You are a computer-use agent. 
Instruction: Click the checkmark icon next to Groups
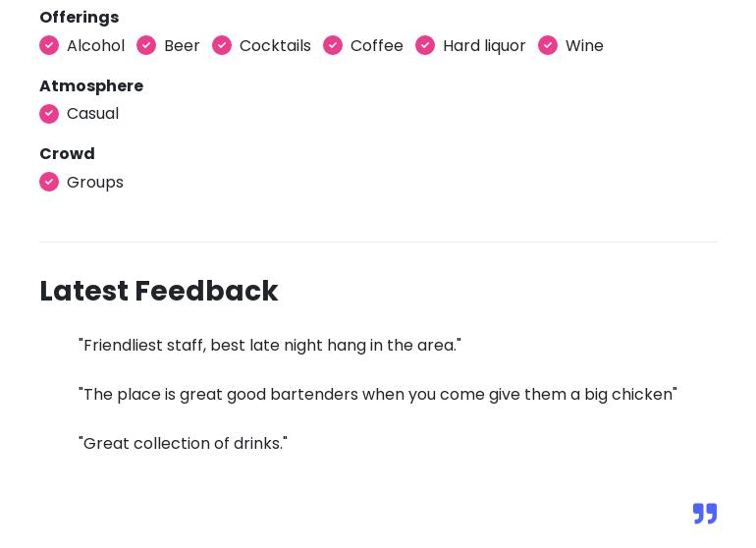pyautogui.click(x=49, y=183)
